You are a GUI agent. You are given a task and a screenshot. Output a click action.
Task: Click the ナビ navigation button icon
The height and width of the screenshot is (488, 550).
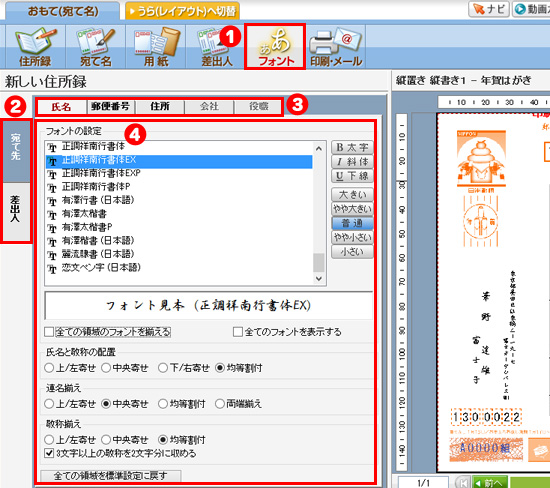point(490,9)
